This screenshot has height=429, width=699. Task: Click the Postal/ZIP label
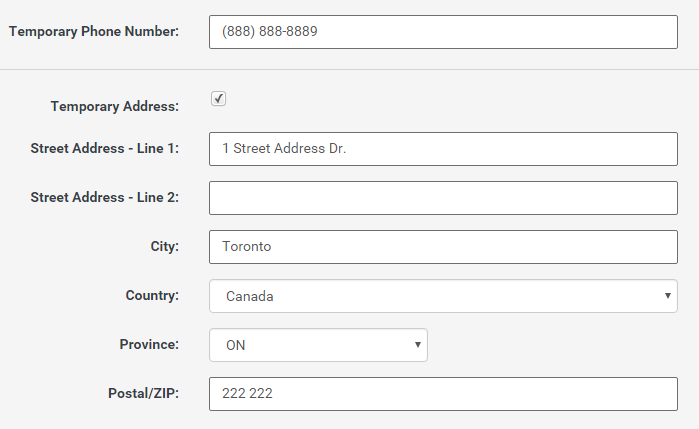143,394
